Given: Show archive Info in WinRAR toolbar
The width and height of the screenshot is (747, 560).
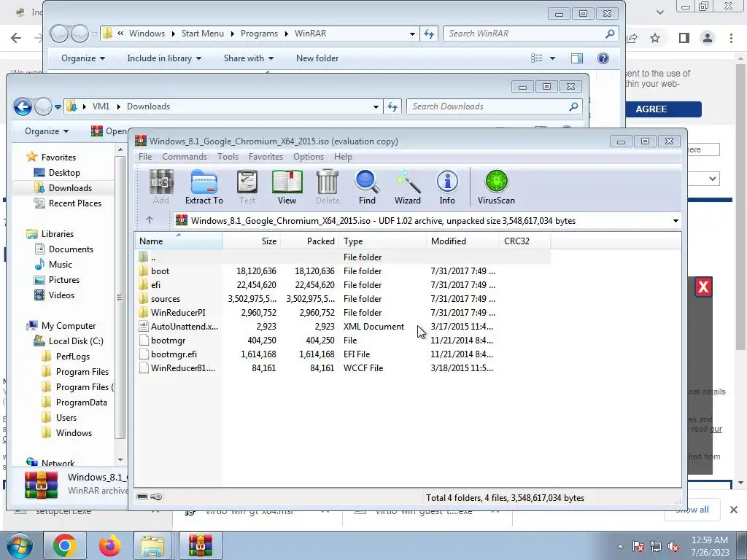Looking at the screenshot, I should (x=447, y=187).
